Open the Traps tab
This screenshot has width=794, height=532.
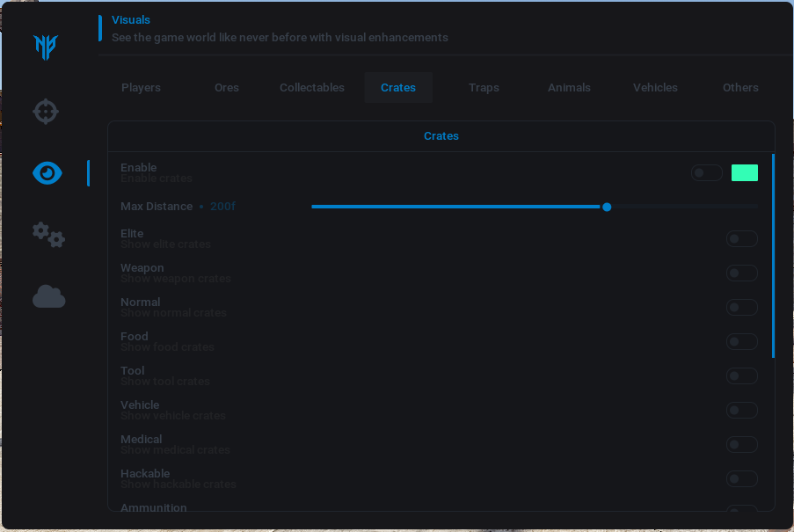(484, 88)
